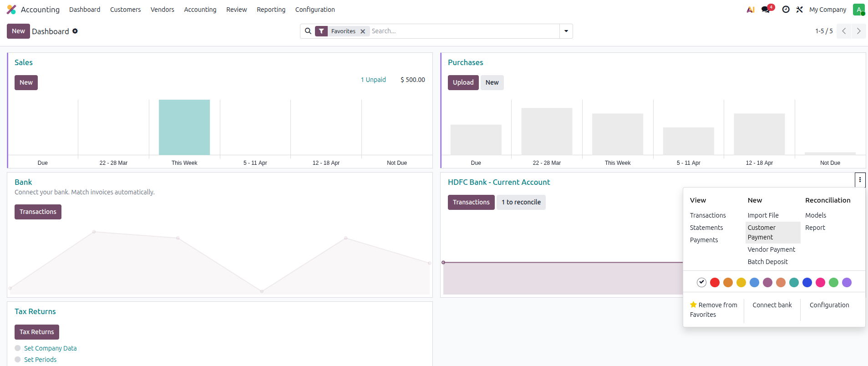868x366 pixels.
Task: Click the Bank card title
Action: (x=23, y=182)
